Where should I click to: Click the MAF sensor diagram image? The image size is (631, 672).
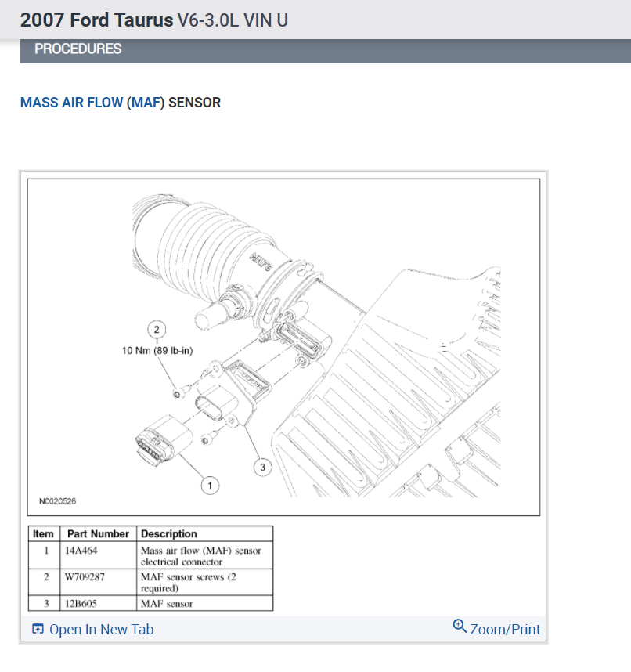point(283,347)
